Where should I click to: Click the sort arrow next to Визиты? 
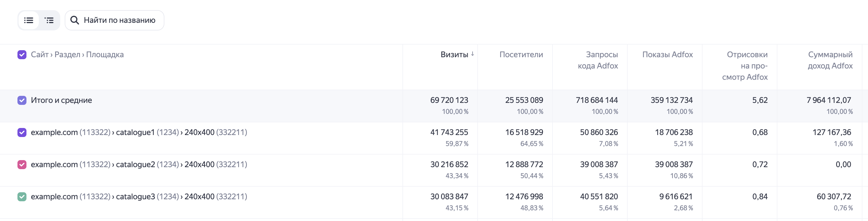pyautogui.click(x=472, y=54)
